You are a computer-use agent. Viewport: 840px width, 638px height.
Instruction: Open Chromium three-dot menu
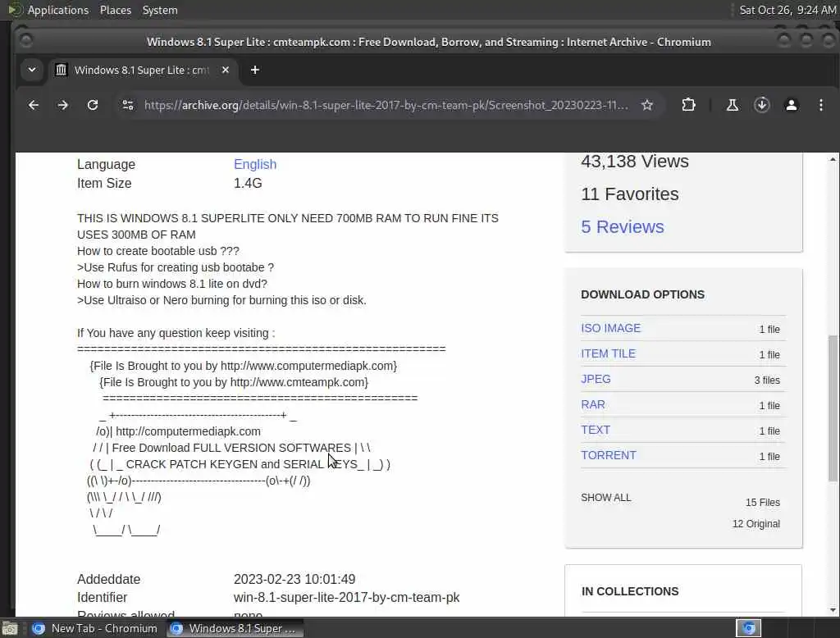(820, 106)
